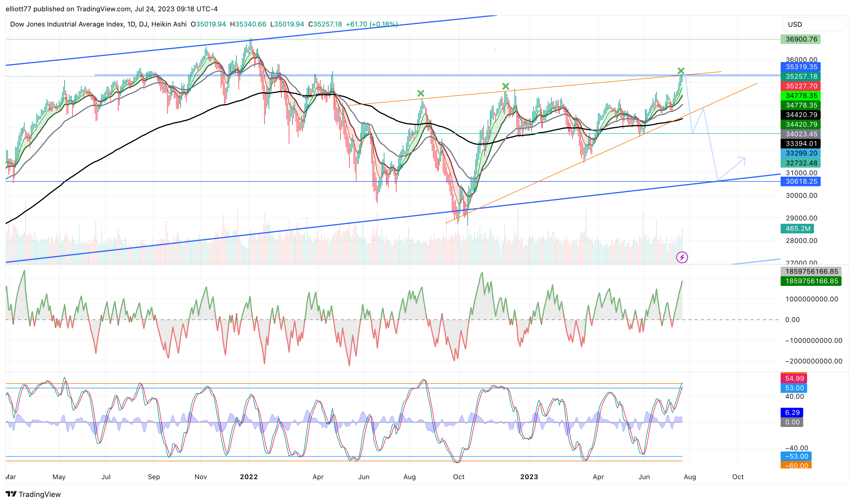Click the green X marker at December 2022 peak
The width and height of the screenshot is (854, 504).
point(506,86)
